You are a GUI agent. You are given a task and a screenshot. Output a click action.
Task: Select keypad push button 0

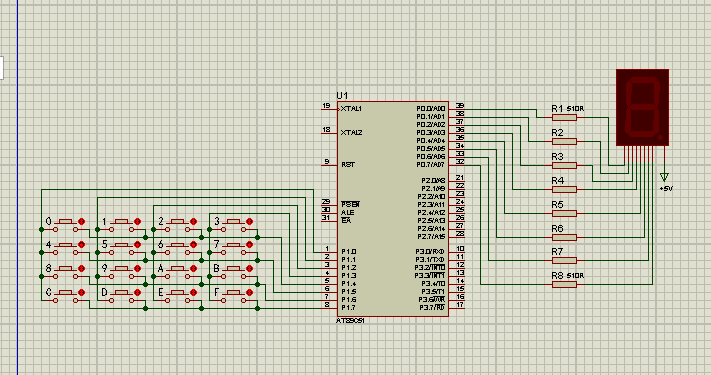coord(66,225)
